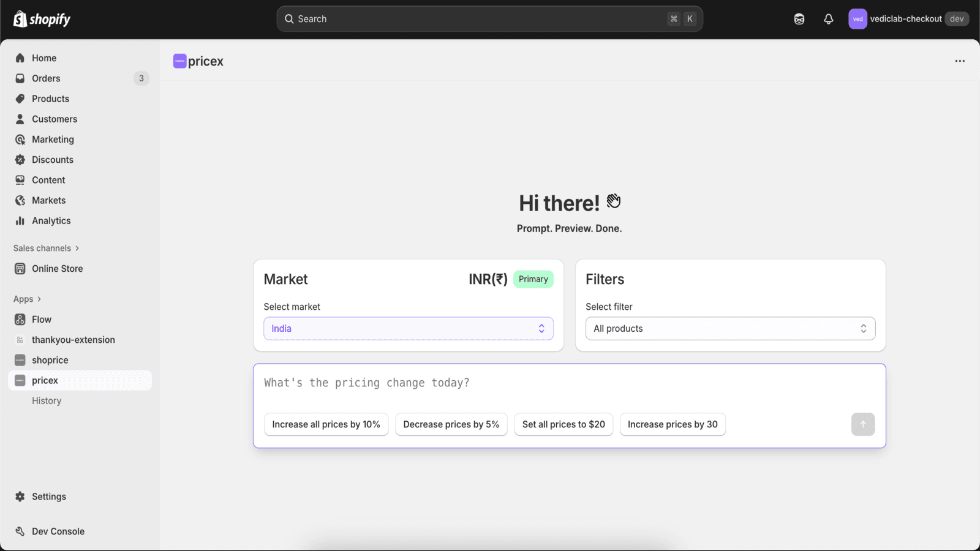This screenshot has width=980, height=551.
Task: Click the Flow app icon in sidebar
Action: pos(20,320)
